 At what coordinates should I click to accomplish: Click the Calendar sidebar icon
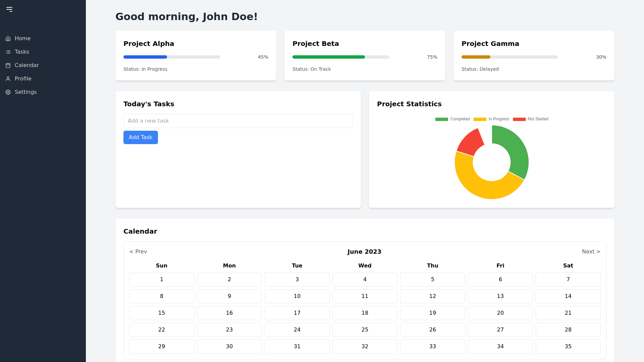point(8,65)
